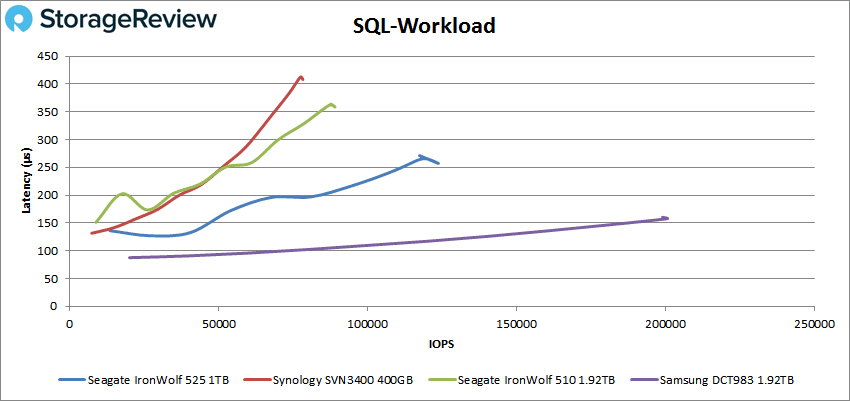Image resolution: width=850 pixels, height=401 pixels.
Task: Click the 50000 IOPS axis value
Action: (x=218, y=324)
